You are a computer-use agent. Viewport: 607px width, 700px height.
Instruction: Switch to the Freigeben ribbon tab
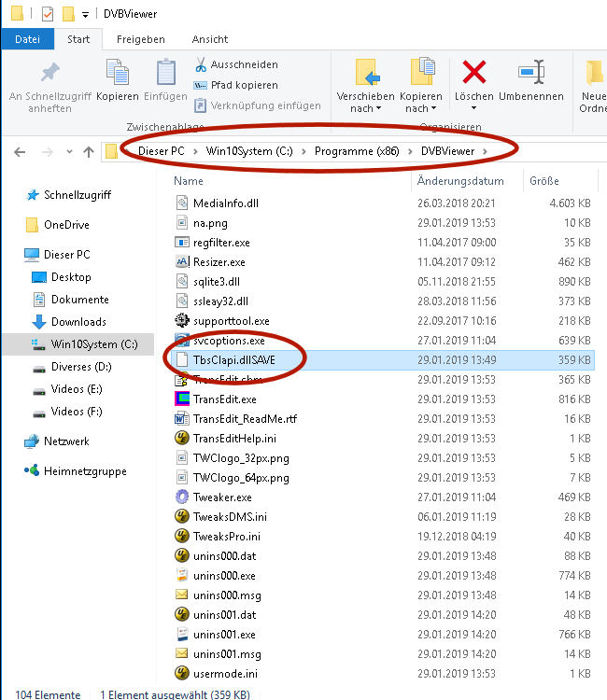141,39
